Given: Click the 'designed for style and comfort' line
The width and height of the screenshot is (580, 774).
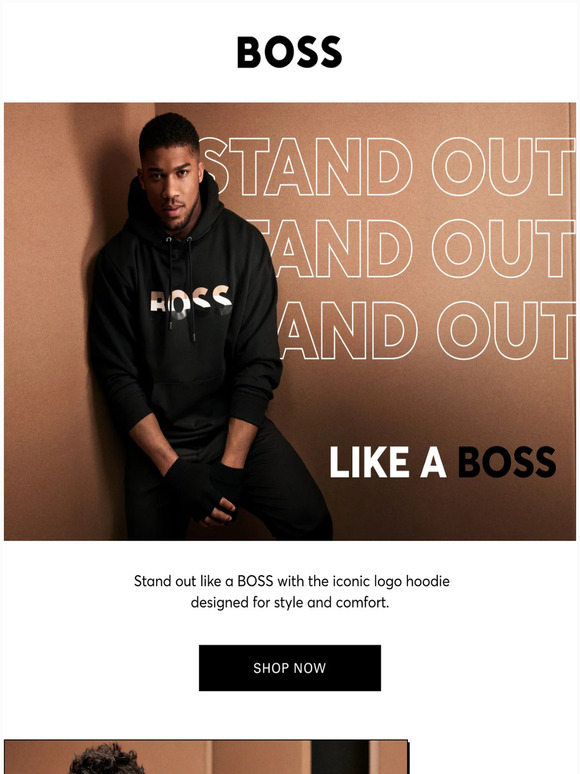Looking at the screenshot, I should 290,603.
